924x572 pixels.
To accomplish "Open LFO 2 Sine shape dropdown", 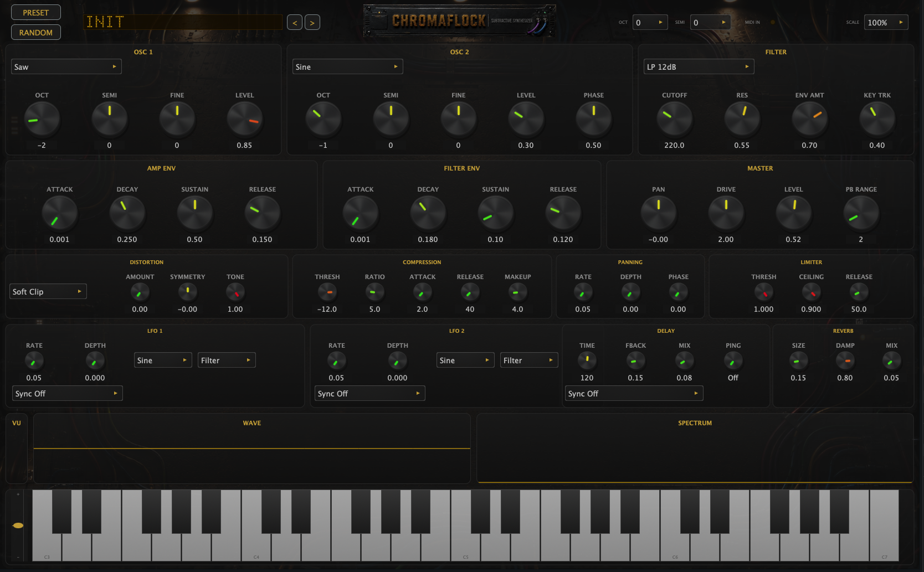I will click(x=465, y=360).
